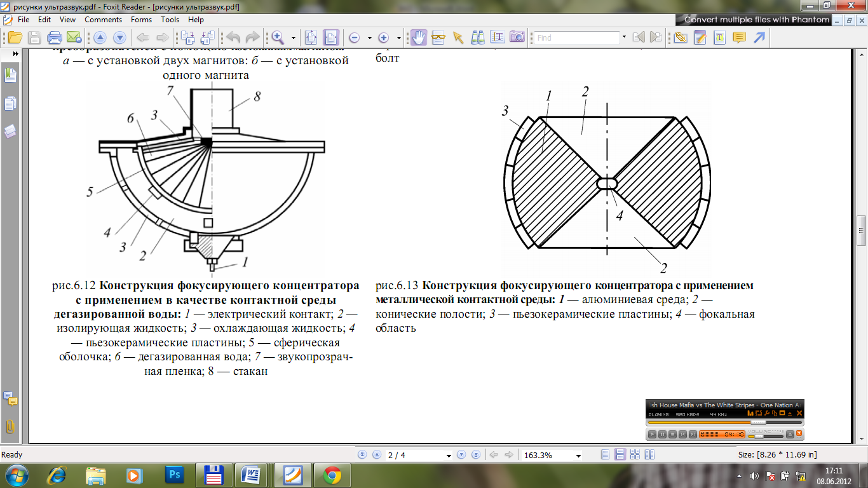Screen dimensions: 868x488
Task: Open the Comments menu
Action: coord(103,20)
